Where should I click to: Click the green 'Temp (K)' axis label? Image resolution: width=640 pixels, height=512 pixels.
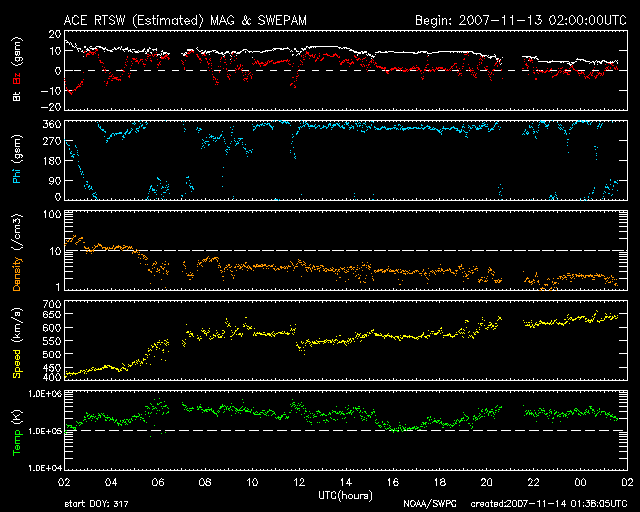click(17, 433)
